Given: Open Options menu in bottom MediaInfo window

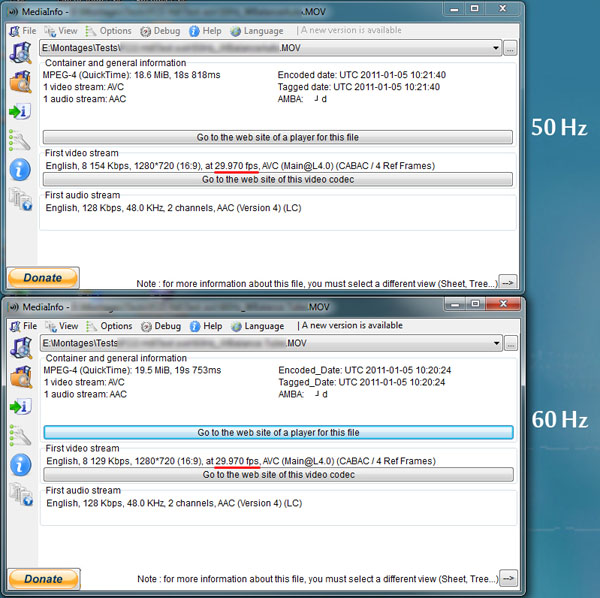Looking at the screenshot, I should point(109,326).
